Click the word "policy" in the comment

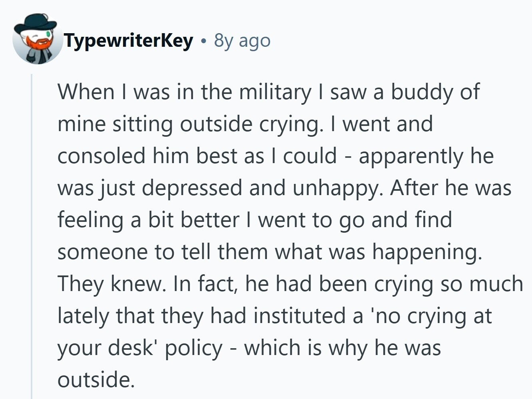coord(193,349)
